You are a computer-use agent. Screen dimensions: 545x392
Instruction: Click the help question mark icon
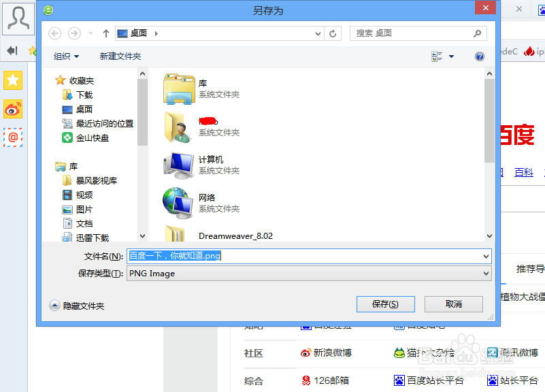[480, 56]
